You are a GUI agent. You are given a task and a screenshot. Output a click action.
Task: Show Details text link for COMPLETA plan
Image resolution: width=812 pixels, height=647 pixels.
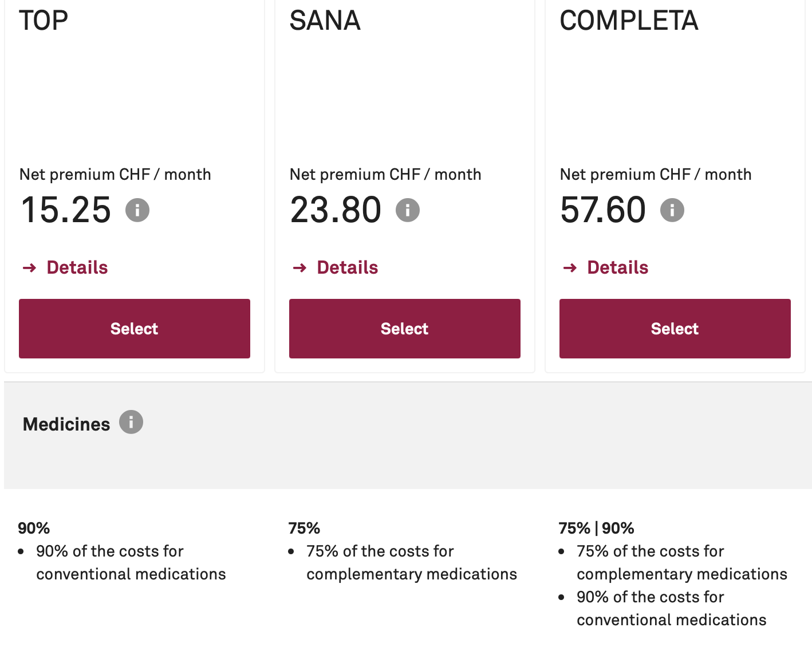(x=618, y=267)
